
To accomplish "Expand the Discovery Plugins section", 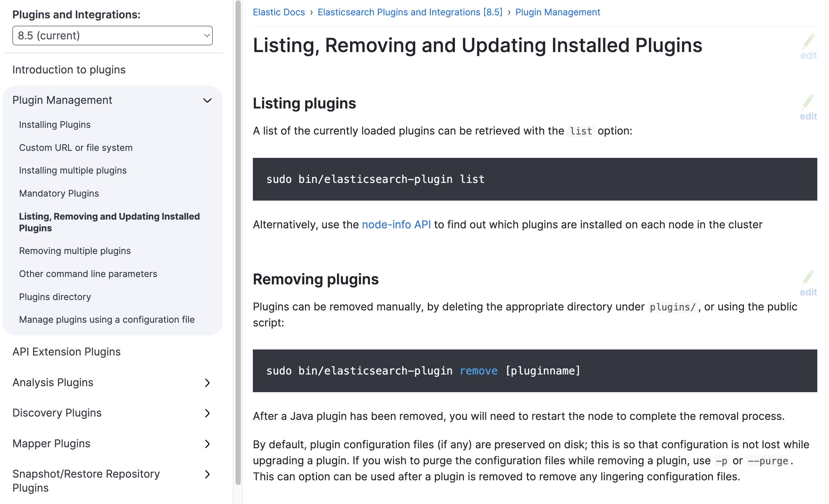I will (x=208, y=413).
